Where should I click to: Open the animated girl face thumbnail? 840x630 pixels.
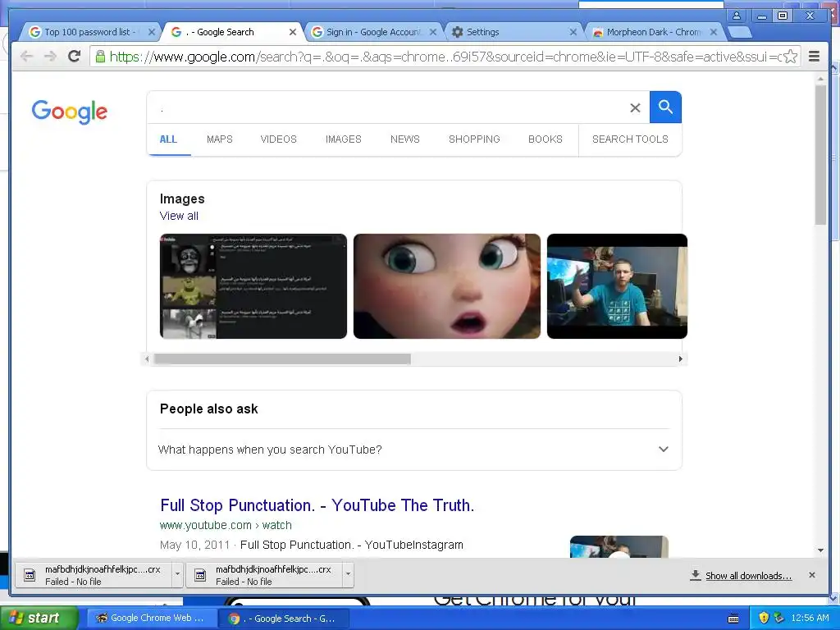click(x=447, y=286)
